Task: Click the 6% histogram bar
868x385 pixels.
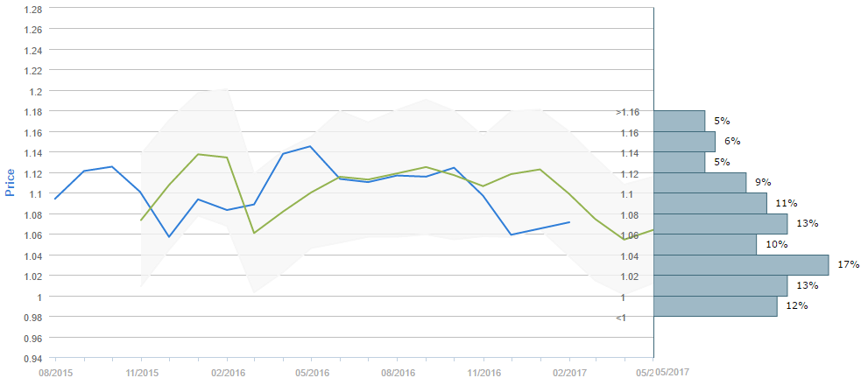Action: click(684, 142)
